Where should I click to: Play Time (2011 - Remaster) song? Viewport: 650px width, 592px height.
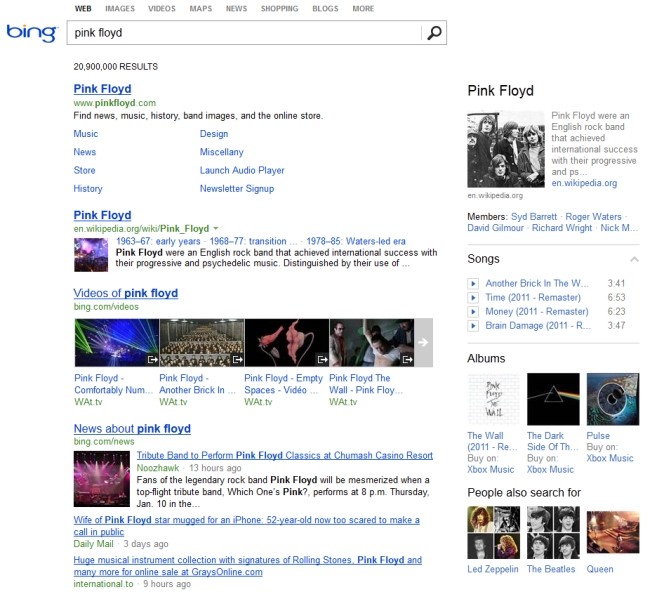click(x=473, y=298)
